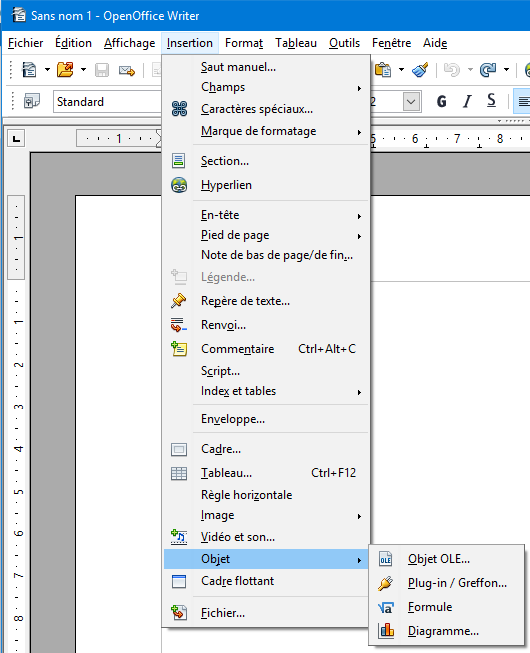Viewport: 530px width, 653px height.
Task: Select the Format paintbrush icon
Action: 420,70
